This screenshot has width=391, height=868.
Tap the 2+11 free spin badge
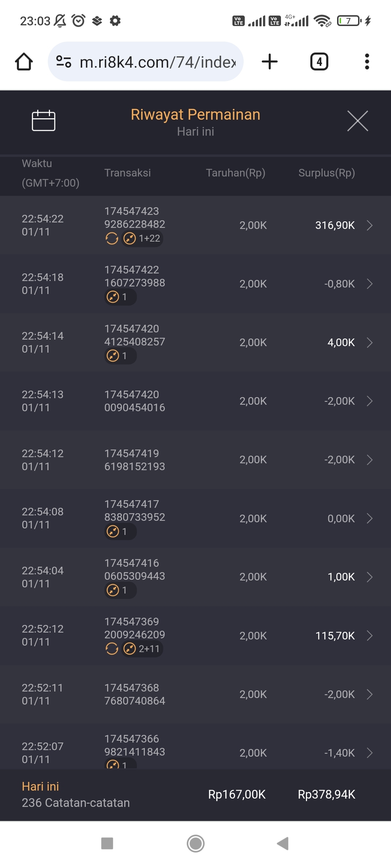pyautogui.click(x=142, y=649)
